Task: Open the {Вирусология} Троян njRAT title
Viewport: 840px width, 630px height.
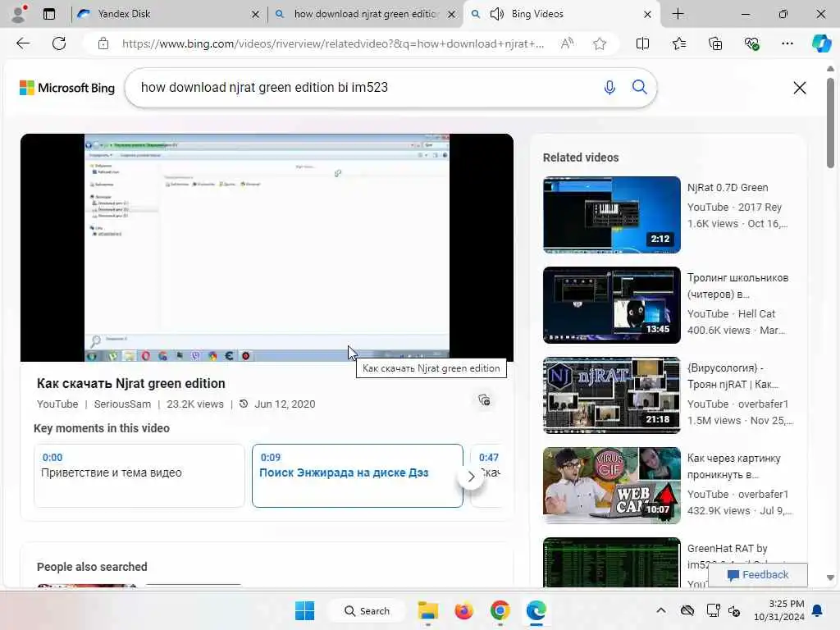Action: [x=733, y=376]
